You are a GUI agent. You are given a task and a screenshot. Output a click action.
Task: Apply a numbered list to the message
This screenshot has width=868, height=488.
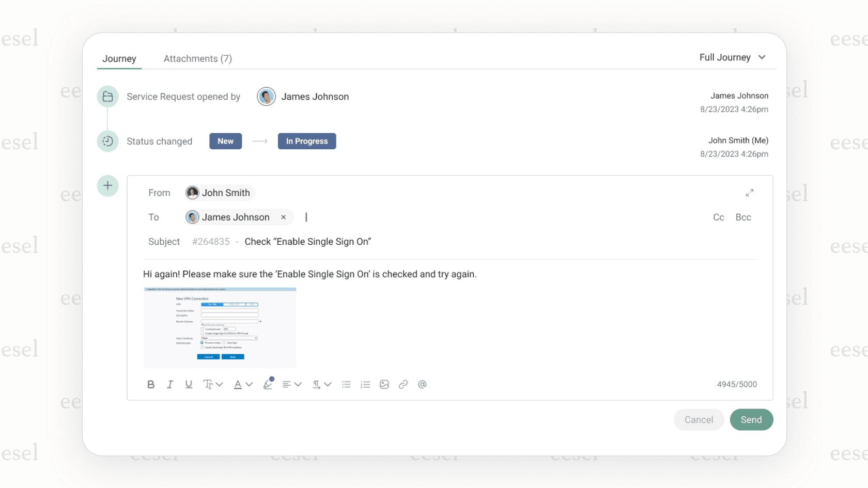[x=365, y=384]
